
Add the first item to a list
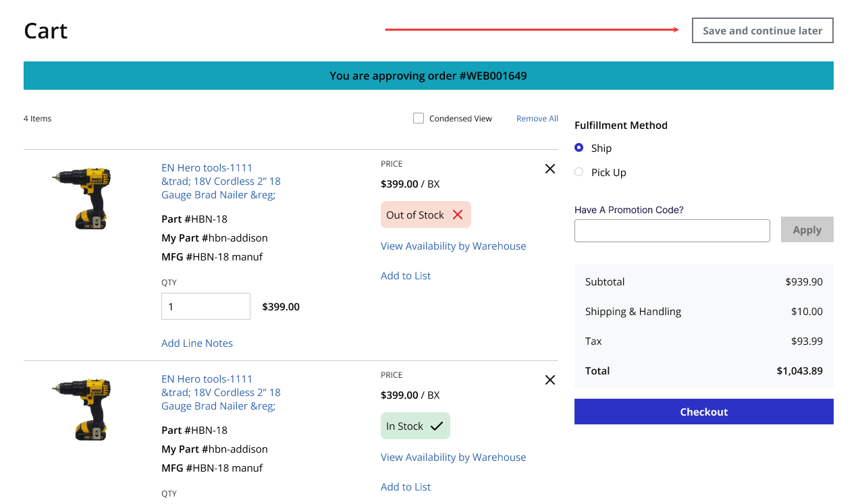tap(405, 276)
